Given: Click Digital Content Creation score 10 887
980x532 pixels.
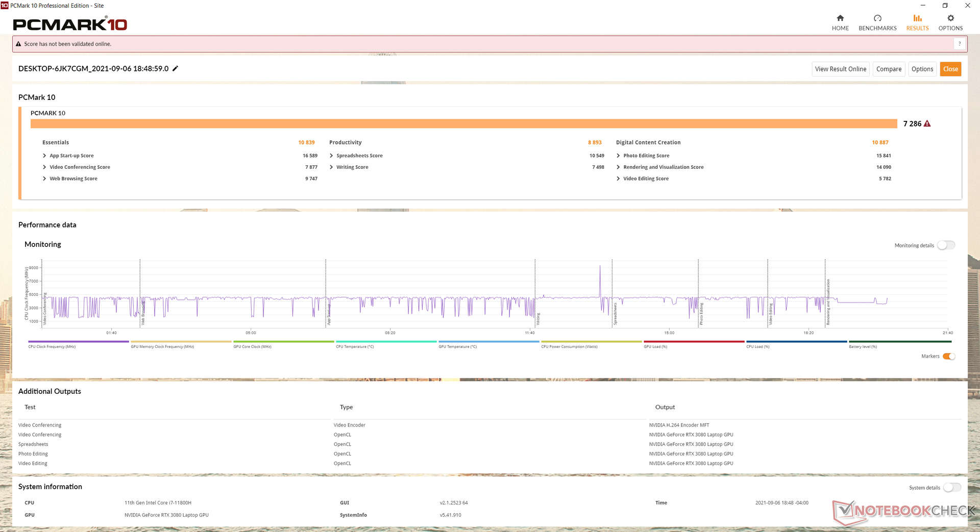Looking at the screenshot, I should click(x=880, y=142).
